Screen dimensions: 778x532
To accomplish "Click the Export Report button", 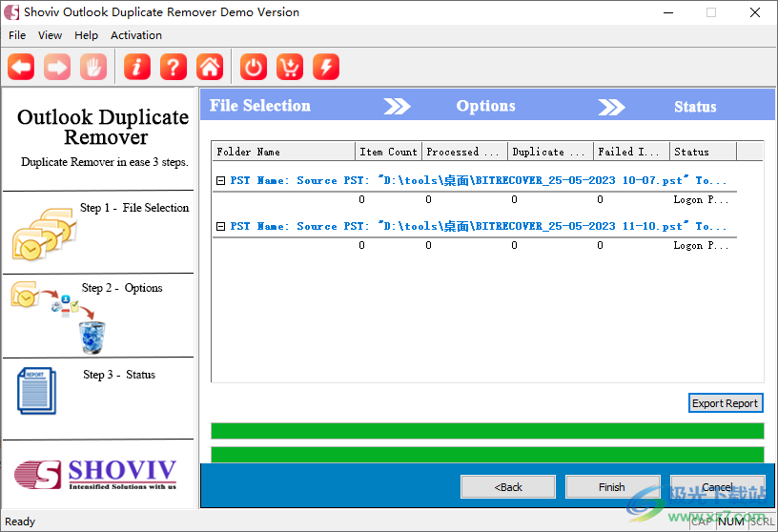I will point(726,403).
